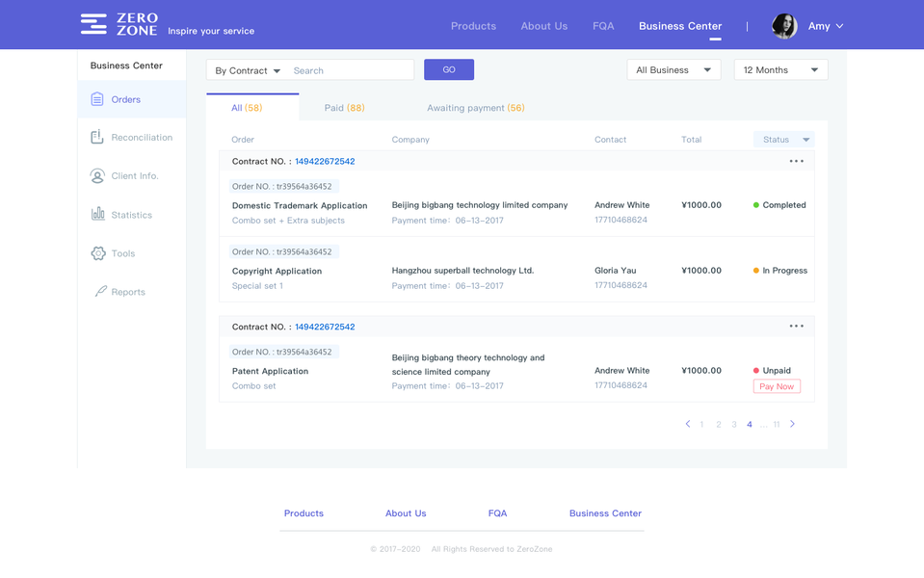Open the 12 Months period dropdown
The image size is (924, 578).
coord(780,69)
